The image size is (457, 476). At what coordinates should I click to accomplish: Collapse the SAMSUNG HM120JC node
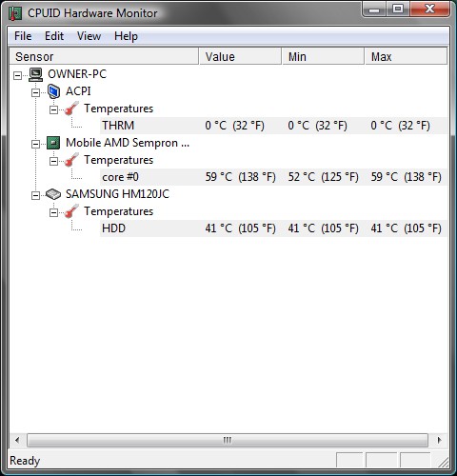[x=35, y=195]
